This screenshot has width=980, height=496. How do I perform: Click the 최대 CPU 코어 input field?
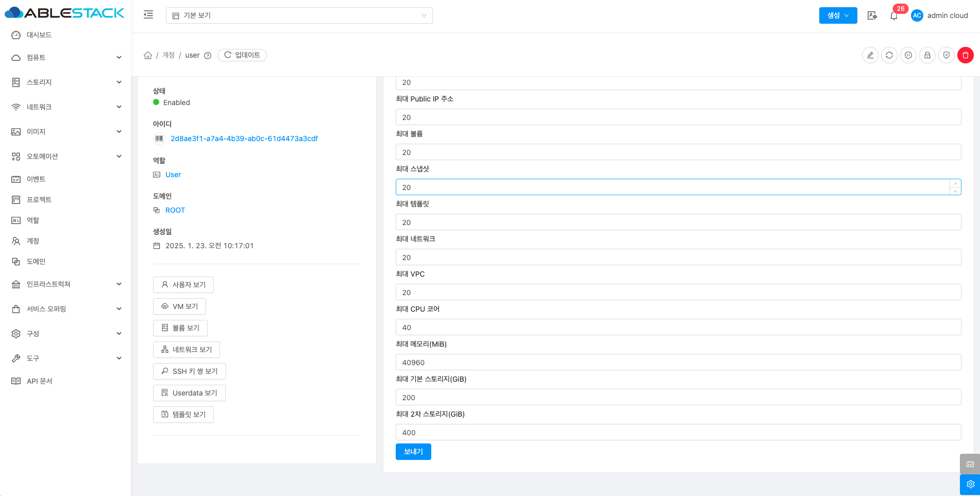coord(678,328)
